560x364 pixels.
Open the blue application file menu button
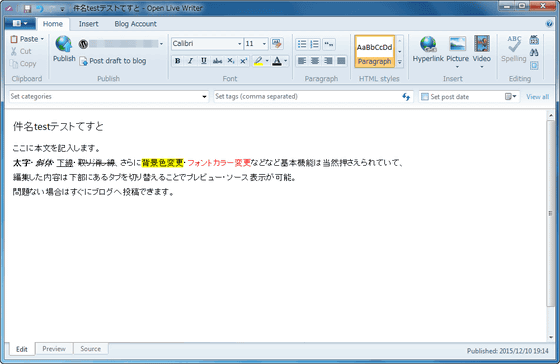coord(20,24)
